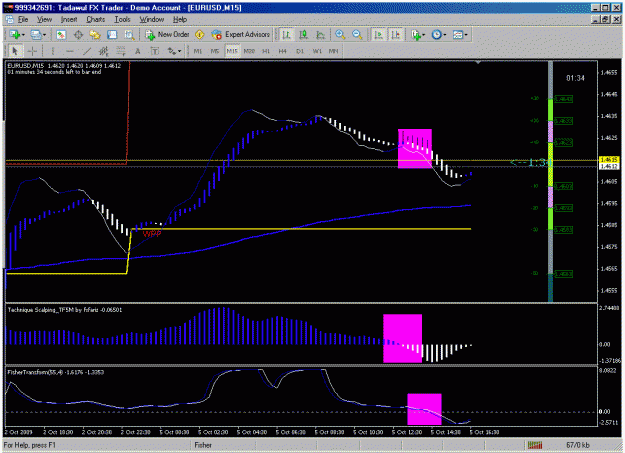This screenshot has height=453, width=625.
Task: Switch to D1 timeframe
Action: [300, 51]
